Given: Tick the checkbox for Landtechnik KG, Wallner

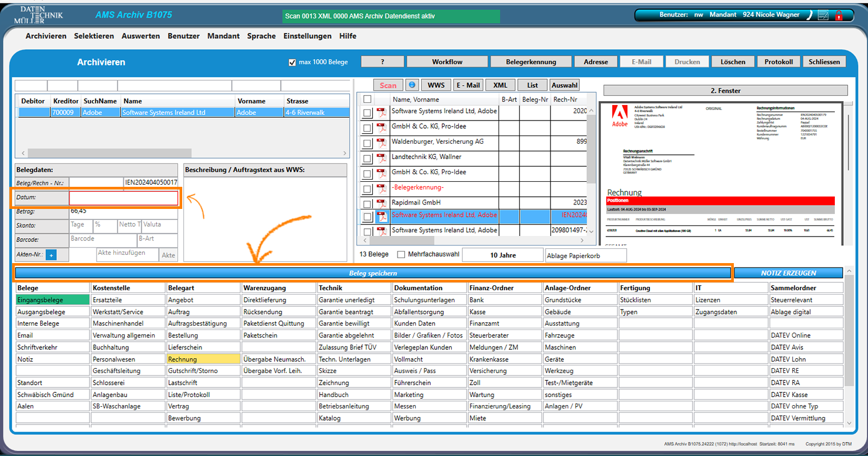Looking at the screenshot, I should click(367, 159).
